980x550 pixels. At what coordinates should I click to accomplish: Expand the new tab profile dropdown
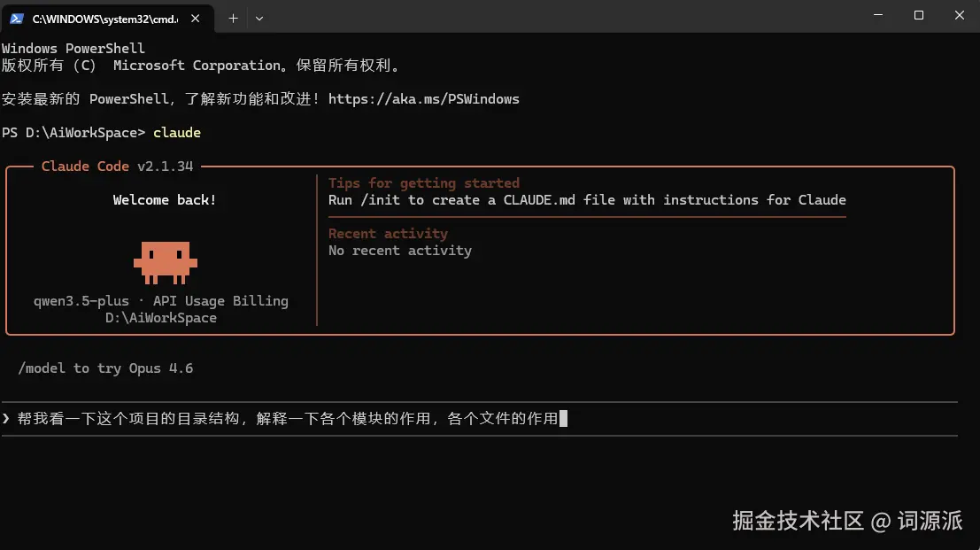(x=259, y=19)
